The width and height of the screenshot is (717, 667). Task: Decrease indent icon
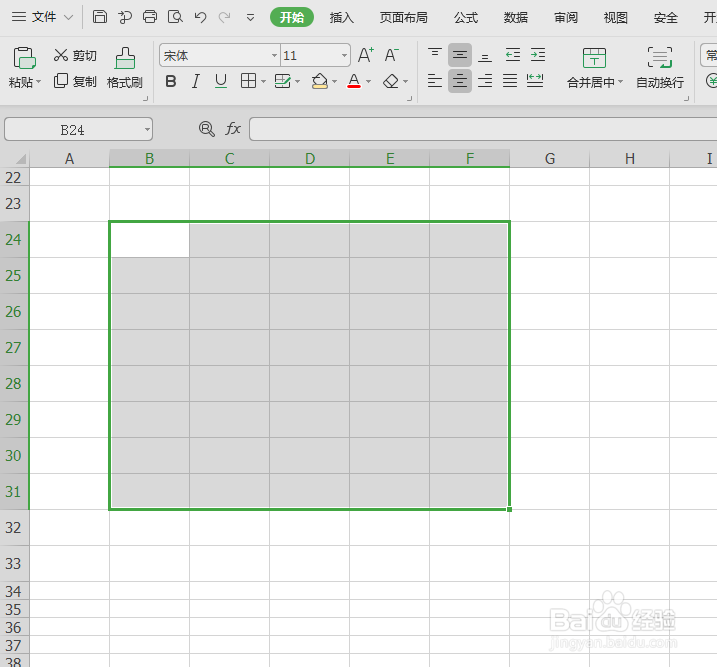coord(513,55)
